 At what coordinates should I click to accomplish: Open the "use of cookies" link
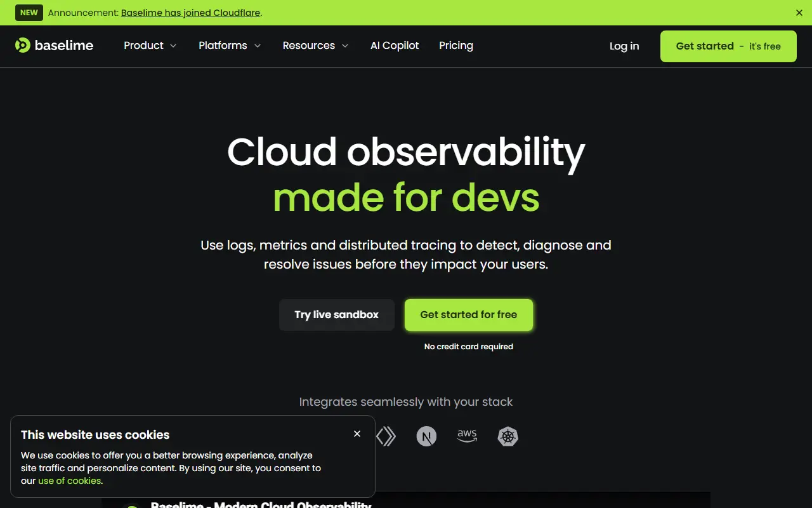70,481
